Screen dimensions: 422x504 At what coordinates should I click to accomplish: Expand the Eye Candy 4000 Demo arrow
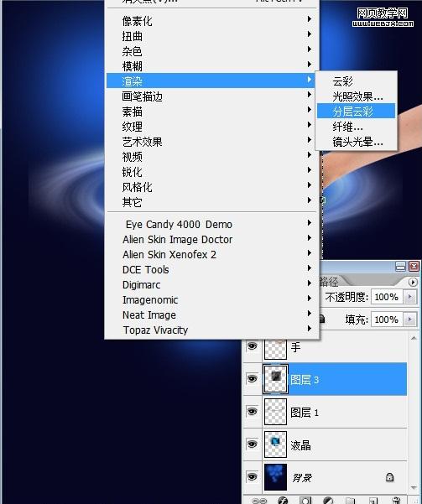coord(310,223)
